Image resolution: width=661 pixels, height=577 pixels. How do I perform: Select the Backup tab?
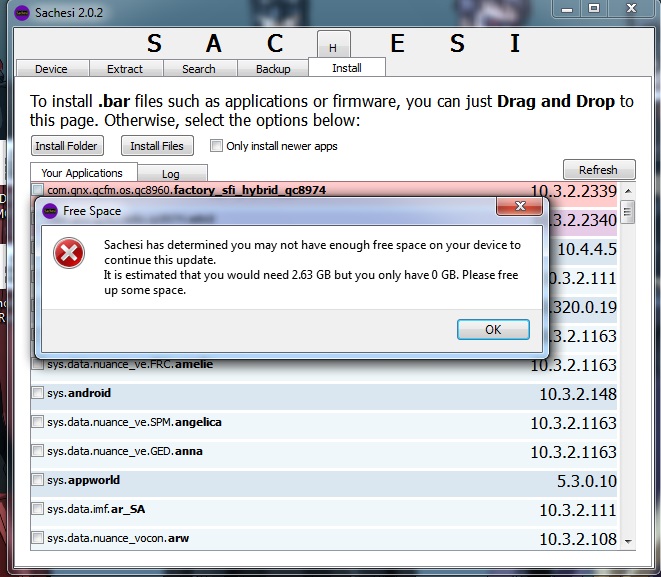point(272,69)
